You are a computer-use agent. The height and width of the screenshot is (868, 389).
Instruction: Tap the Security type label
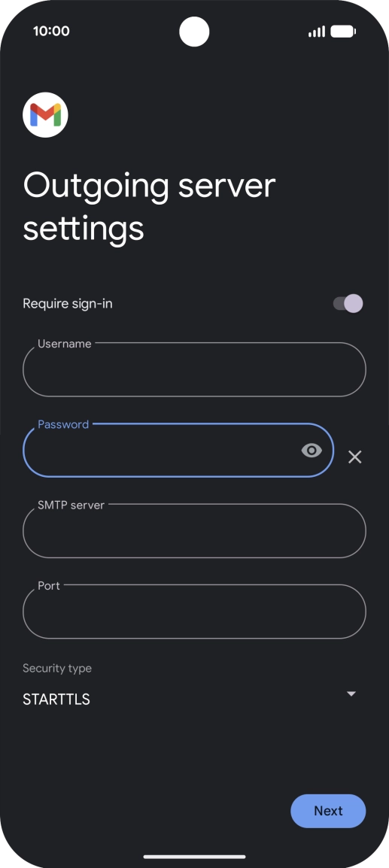pyautogui.click(x=57, y=668)
